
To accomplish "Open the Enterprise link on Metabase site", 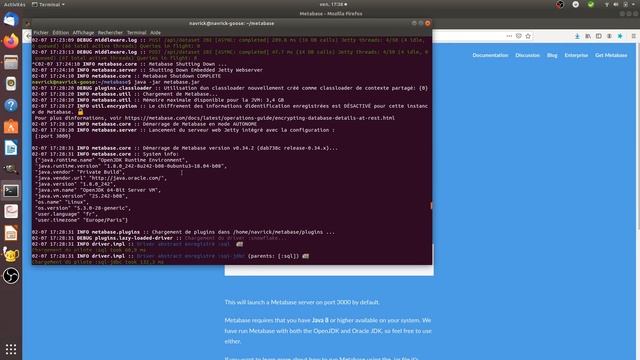I will click(x=576, y=55).
